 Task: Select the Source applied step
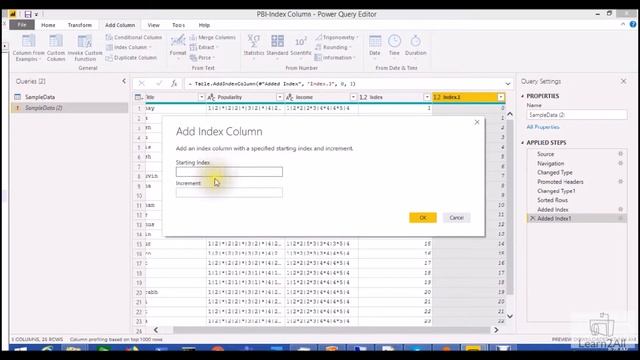(546, 154)
